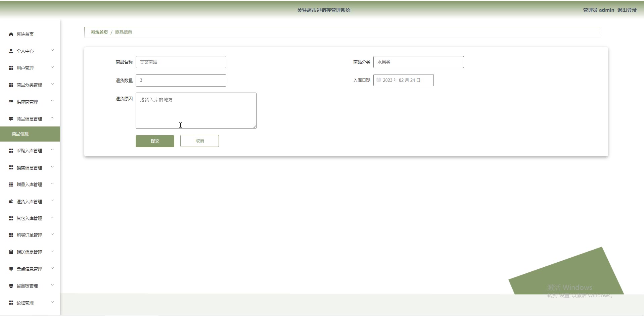Focus the 退货数量 input field
644x316 pixels.
(x=181, y=81)
